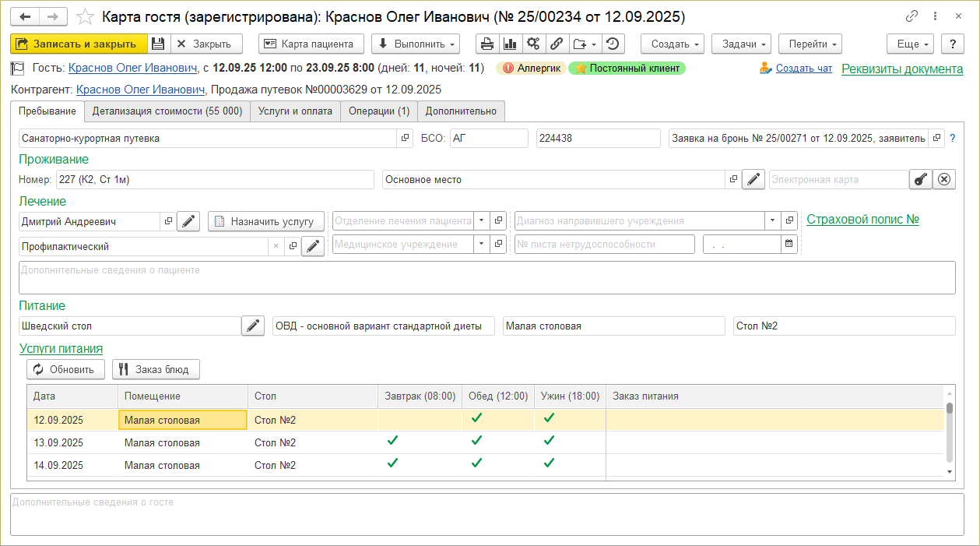
Task: Toggle dinner checkmark for 12.09.2025
Action: click(549, 418)
